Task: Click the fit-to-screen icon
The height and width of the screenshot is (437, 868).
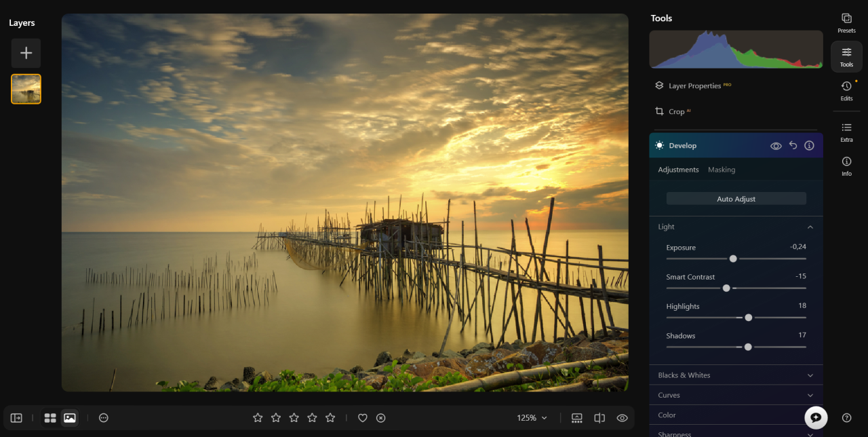Action: pyautogui.click(x=577, y=418)
